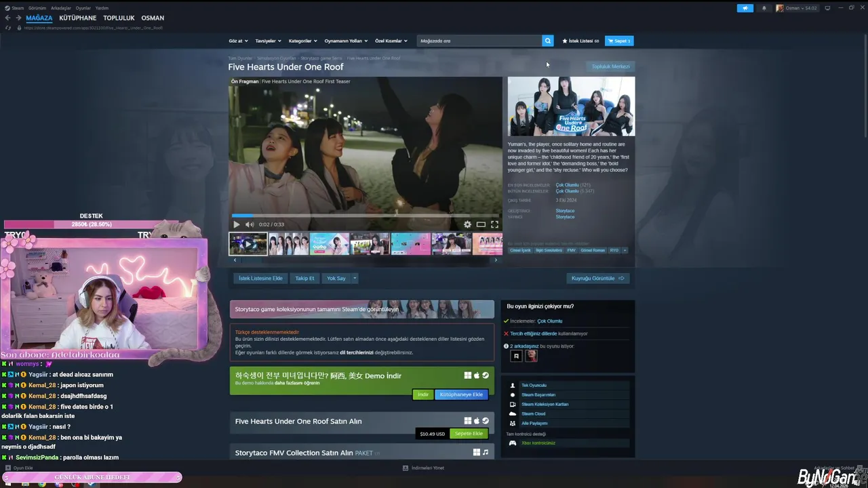Click the FMV tag
Screen dimensions: 868x488
[x=571, y=250]
